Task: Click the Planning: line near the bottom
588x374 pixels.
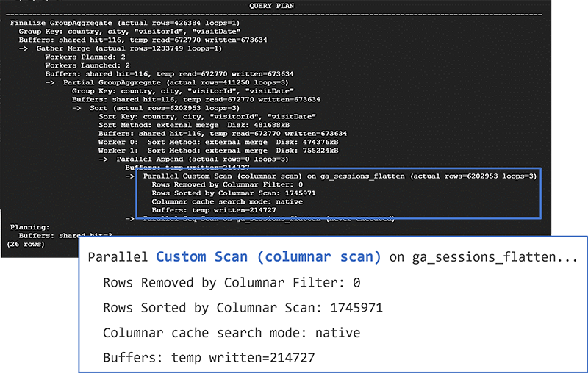Action: coord(29,227)
